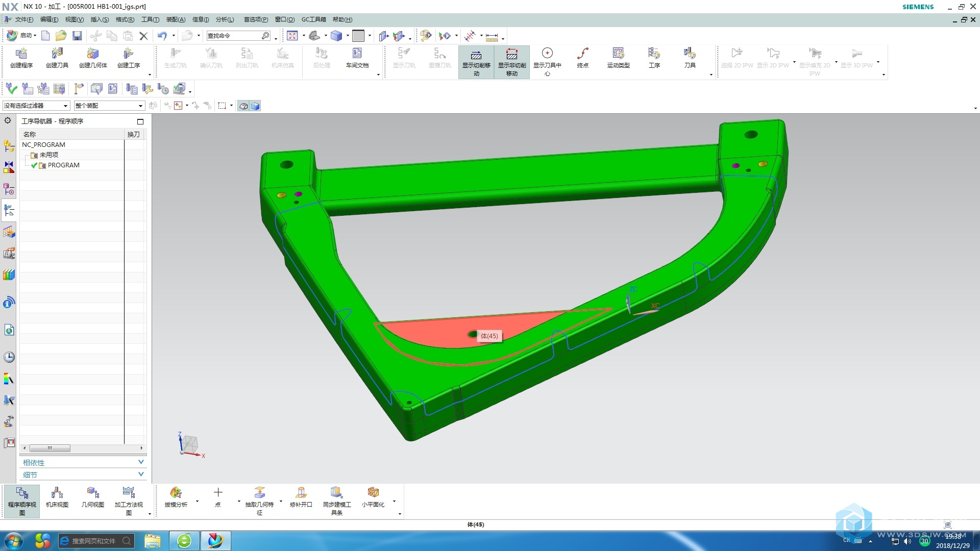Open the rendering style dropdown arrow
Viewport: 980px width, 551px height.
(x=348, y=36)
